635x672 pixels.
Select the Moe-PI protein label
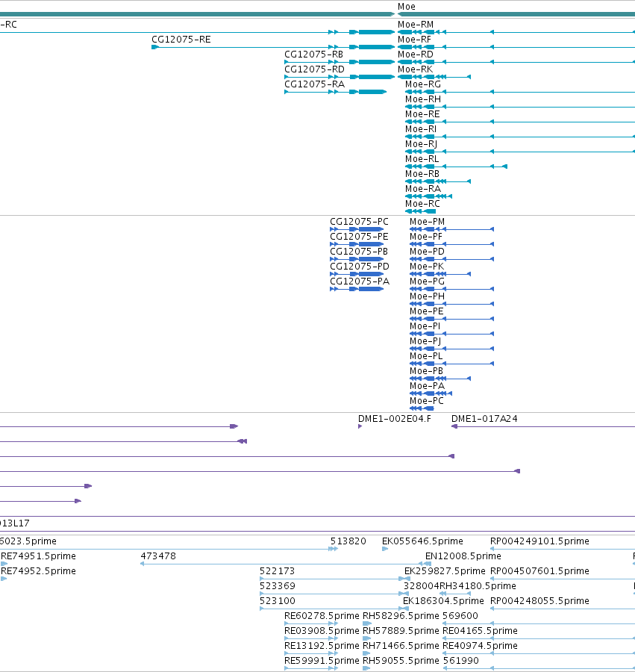tap(425, 326)
